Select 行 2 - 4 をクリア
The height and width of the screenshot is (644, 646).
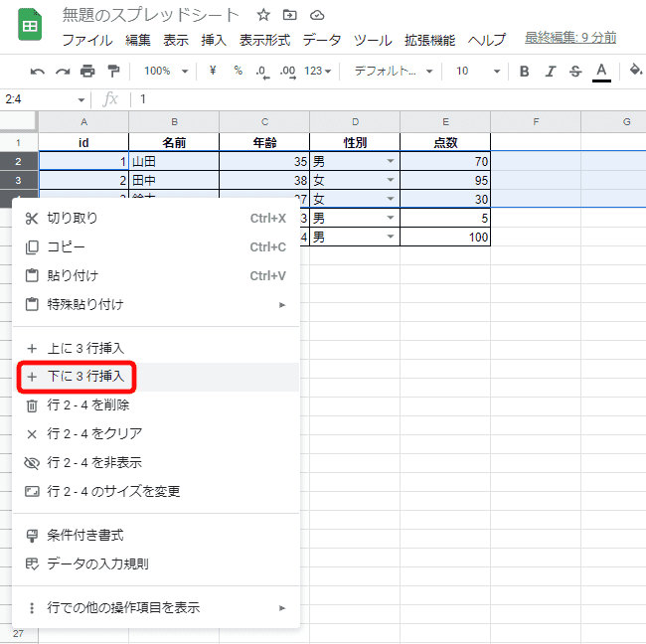click(x=156, y=434)
